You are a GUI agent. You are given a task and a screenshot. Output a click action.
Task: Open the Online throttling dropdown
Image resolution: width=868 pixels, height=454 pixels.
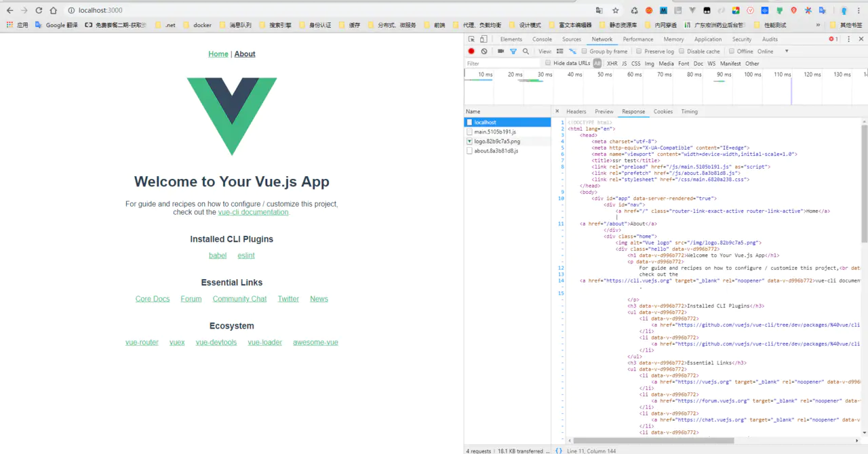click(x=774, y=51)
